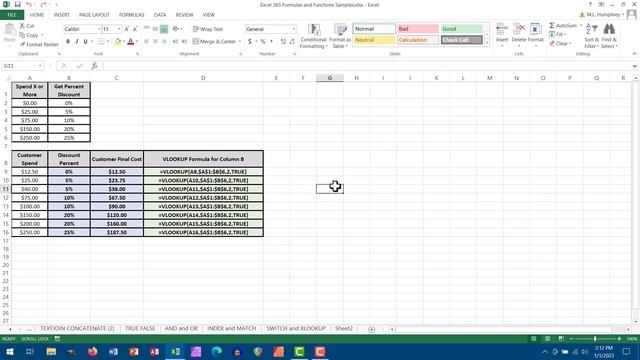Screen dimensions: 640x360
Task: Apply the Bad cell style
Action: 418,29
